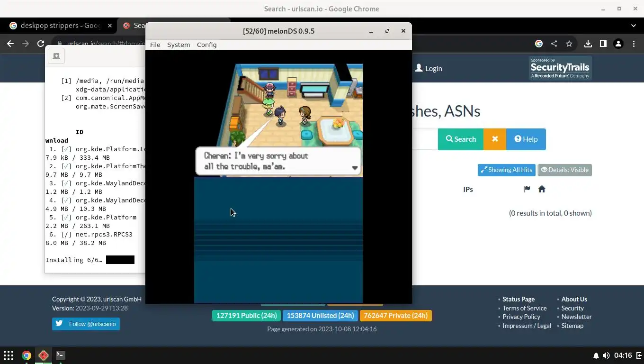This screenshot has height=364, width=644.
Task: Click 153874 Unlisted (24h) badge
Action: (320, 316)
